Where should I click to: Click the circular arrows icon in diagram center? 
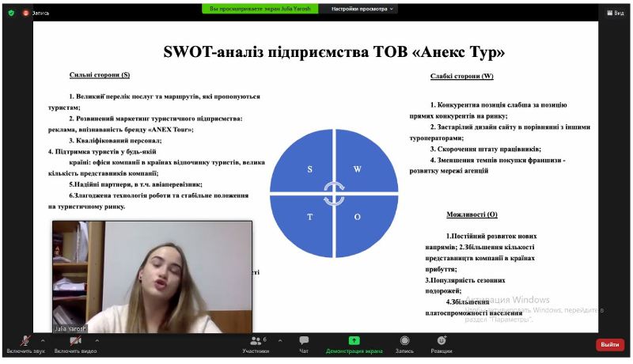pos(334,194)
